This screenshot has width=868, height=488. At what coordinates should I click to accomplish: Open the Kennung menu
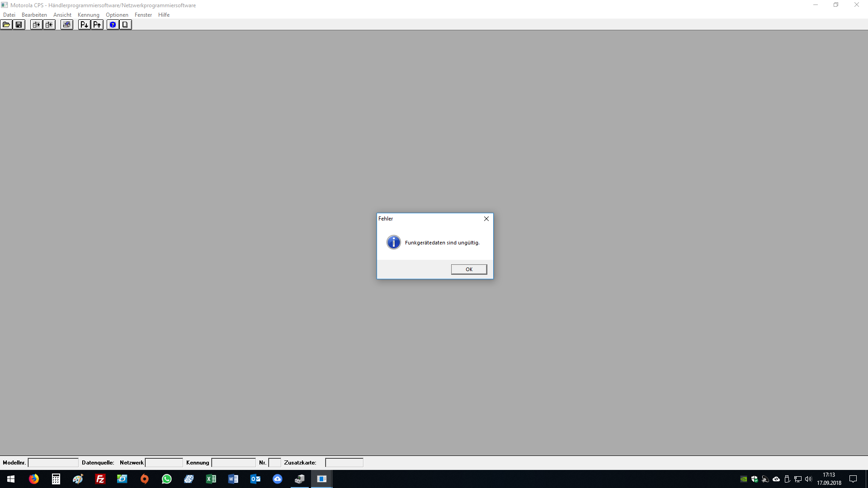pyautogui.click(x=88, y=15)
